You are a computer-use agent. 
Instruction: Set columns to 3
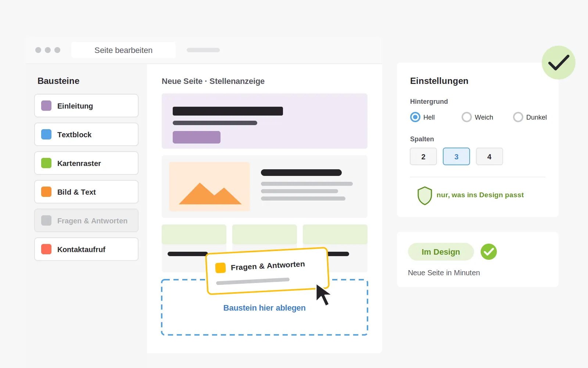point(456,156)
